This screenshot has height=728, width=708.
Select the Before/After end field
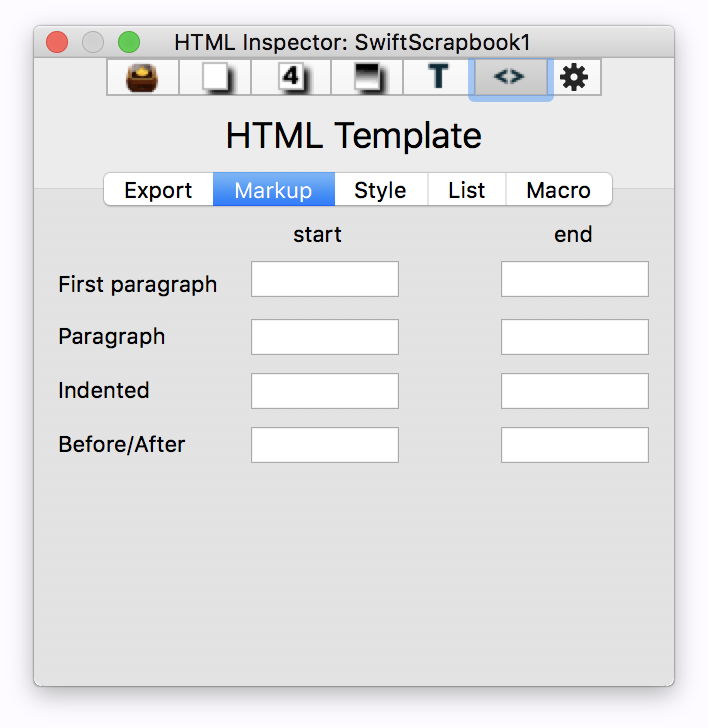coord(574,445)
